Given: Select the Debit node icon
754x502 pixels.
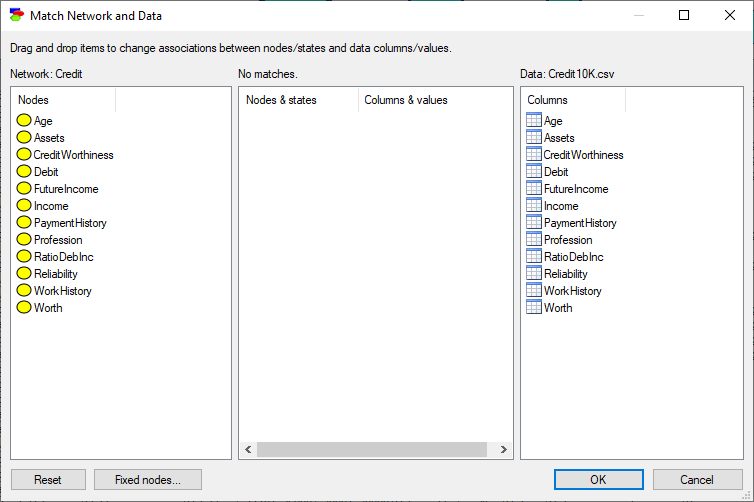Looking at the screenshot, I should 24,171.
